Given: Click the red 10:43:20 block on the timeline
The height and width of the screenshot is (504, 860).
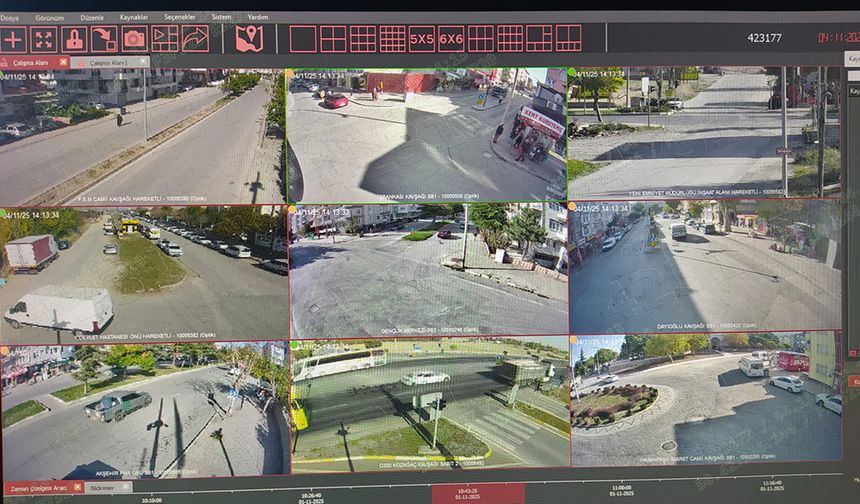Looking at the screenshot, I should pyautogui.click(x=478, y=494).
